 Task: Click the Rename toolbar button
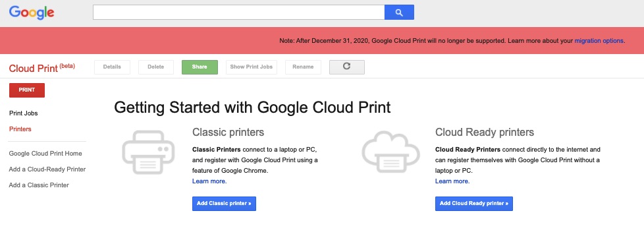[303, 67]
